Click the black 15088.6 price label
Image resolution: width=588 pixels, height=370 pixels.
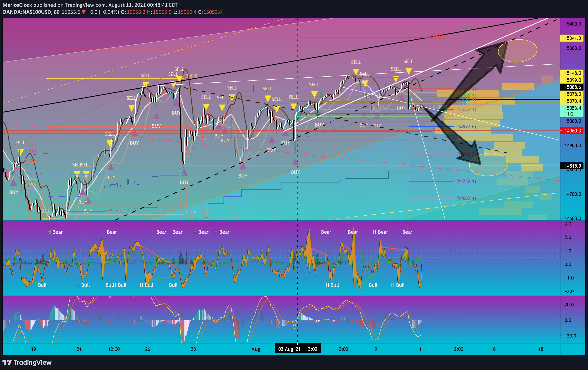point(572,87)
